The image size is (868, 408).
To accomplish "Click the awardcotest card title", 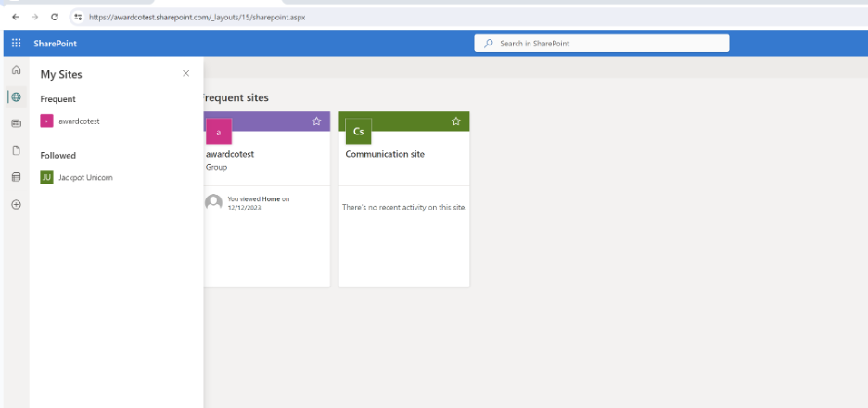I will [230, 154].
